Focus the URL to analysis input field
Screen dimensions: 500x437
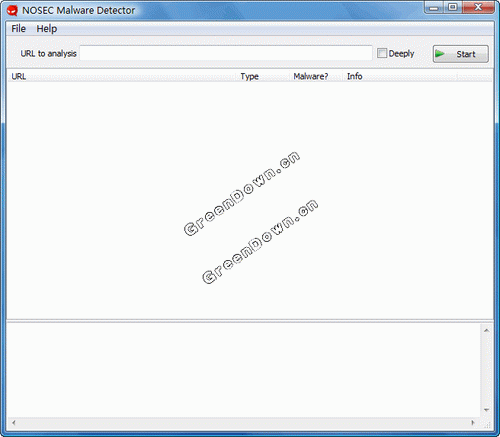pyautogui.click(x=226, y=53)
